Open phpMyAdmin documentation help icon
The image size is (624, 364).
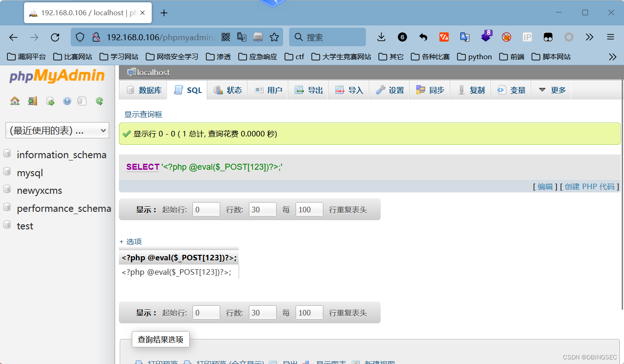pos(67,101)
